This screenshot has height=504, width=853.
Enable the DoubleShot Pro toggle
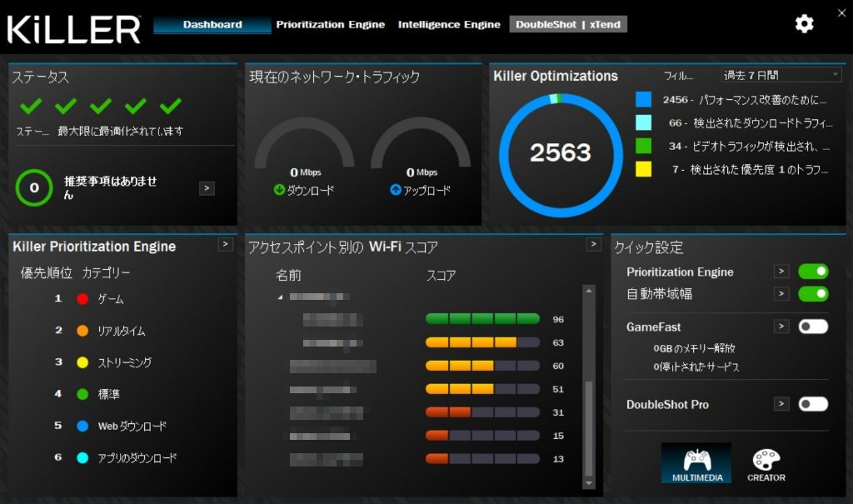click(x=813, y=404)
